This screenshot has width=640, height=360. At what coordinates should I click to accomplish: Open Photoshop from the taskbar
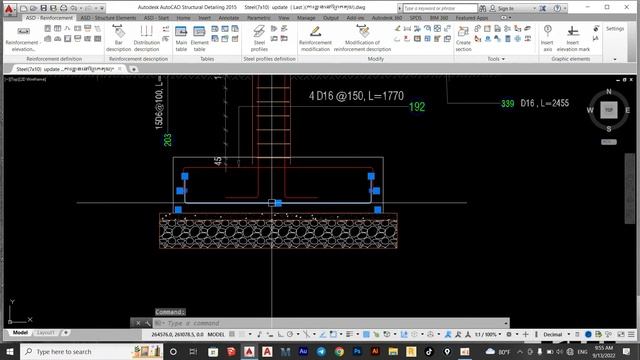[357, 351]
